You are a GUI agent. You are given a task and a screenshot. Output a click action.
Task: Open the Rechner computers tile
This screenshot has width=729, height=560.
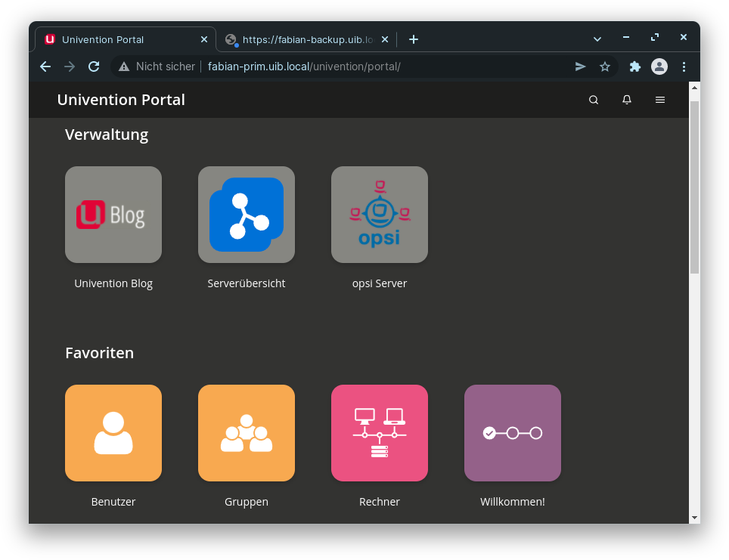380,433
